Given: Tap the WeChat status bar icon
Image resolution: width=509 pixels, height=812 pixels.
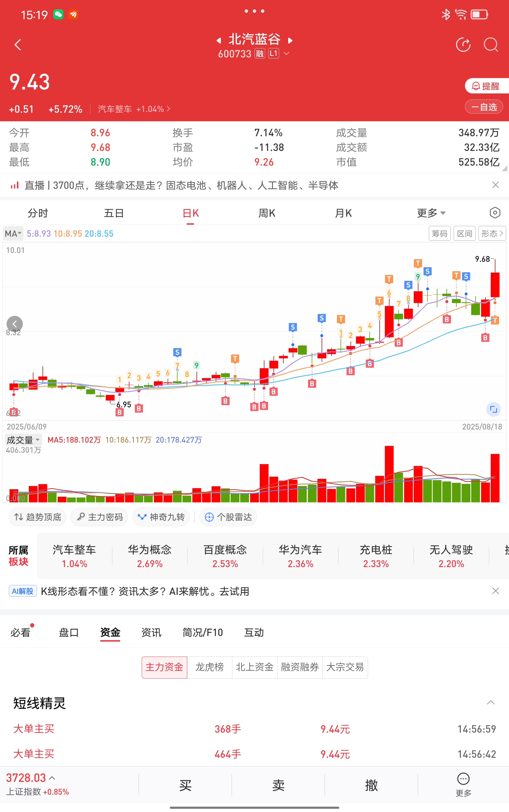Looking at the screenshot, I should pyautogui.click(x=58, y=14).
